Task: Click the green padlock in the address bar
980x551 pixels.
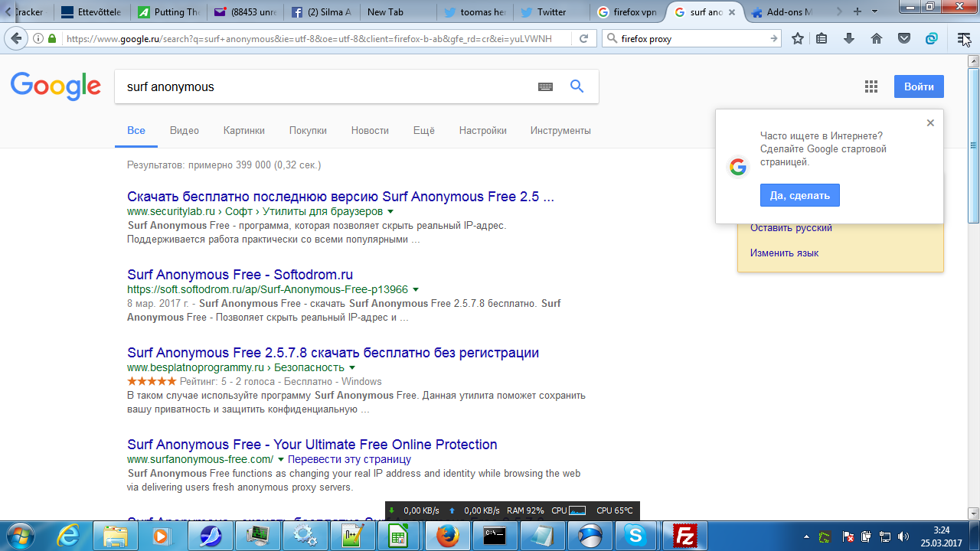Action: point(52,38)
